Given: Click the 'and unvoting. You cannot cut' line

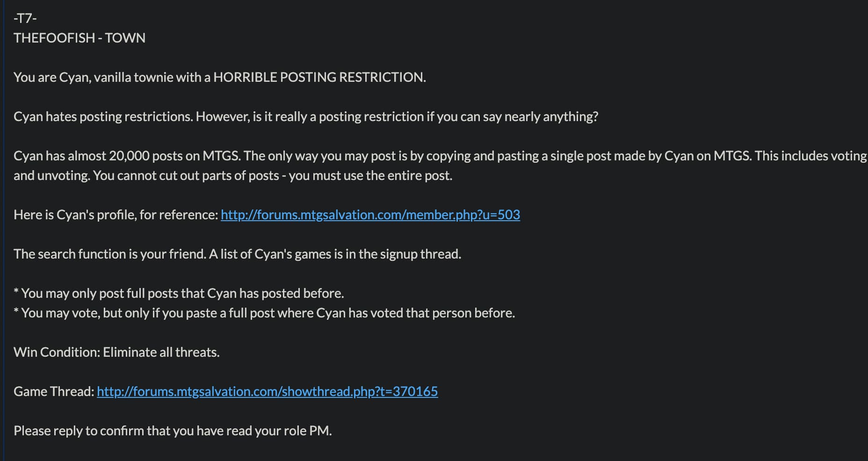Looking at the screenshot, I should (233, 175).
